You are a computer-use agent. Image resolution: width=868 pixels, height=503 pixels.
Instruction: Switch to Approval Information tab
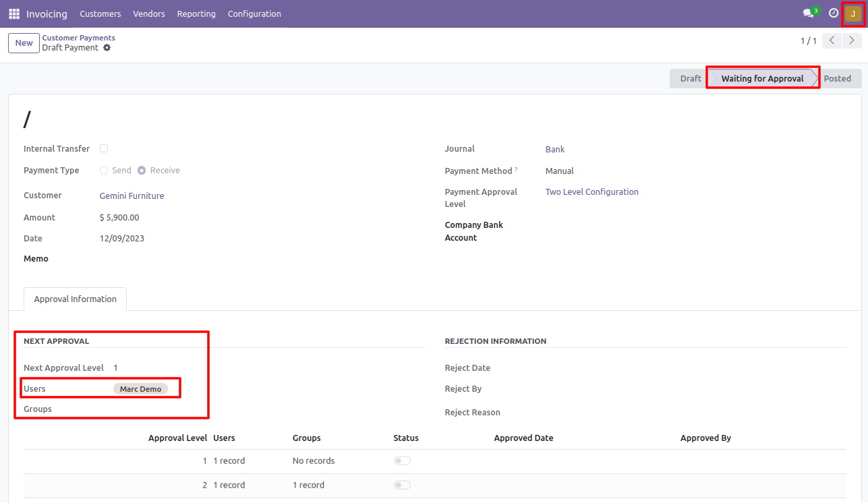(x=76, y=299)
